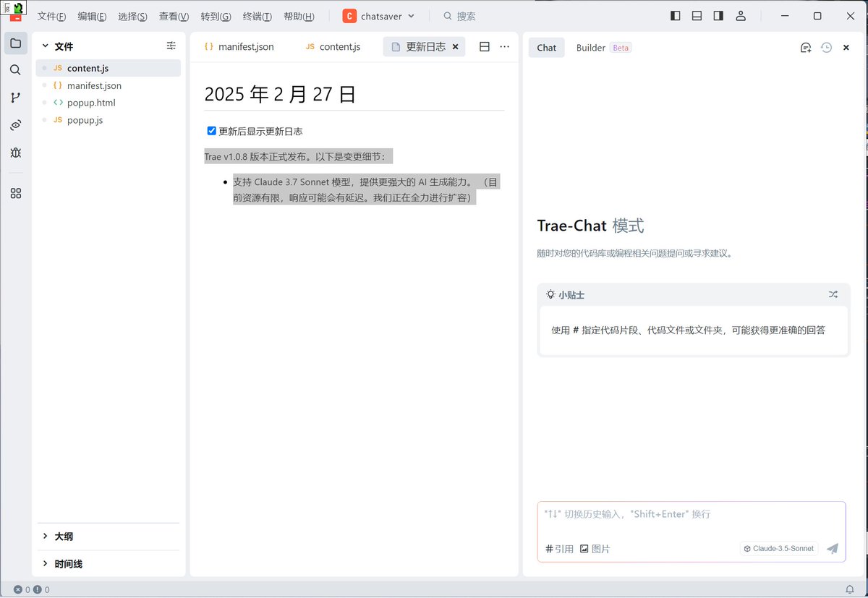Switch to content.js editor tab
This screenshot has height=598, width=868.
coord(333,46)
